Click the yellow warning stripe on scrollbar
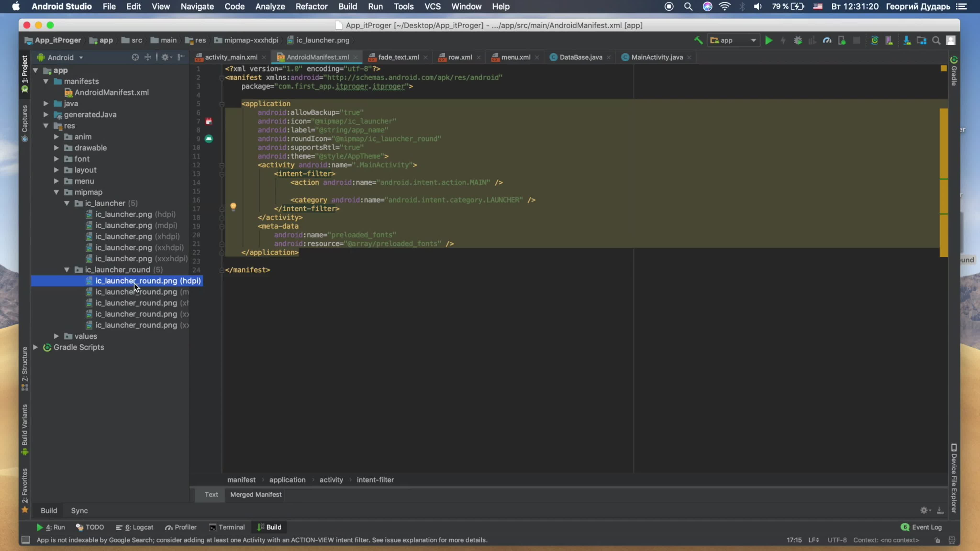 (943, 152)
